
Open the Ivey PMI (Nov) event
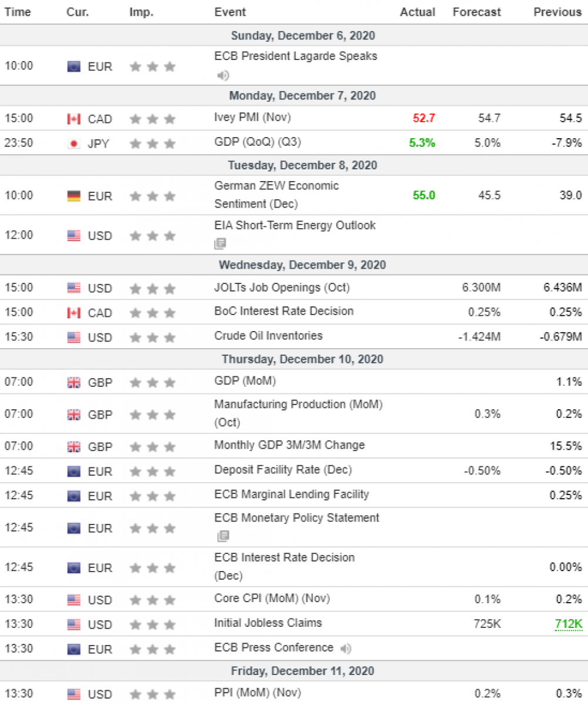253,118
